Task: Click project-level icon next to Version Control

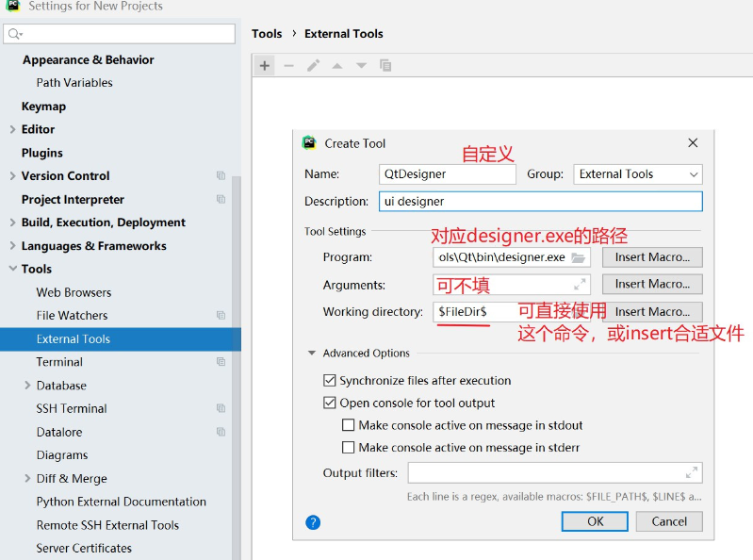Action: (x=221, y=175)
